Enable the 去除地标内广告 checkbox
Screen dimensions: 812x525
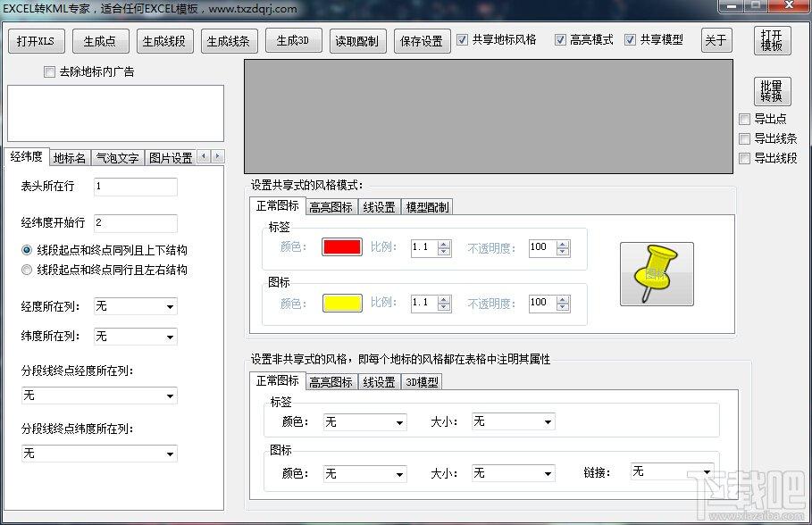point(49,72)
